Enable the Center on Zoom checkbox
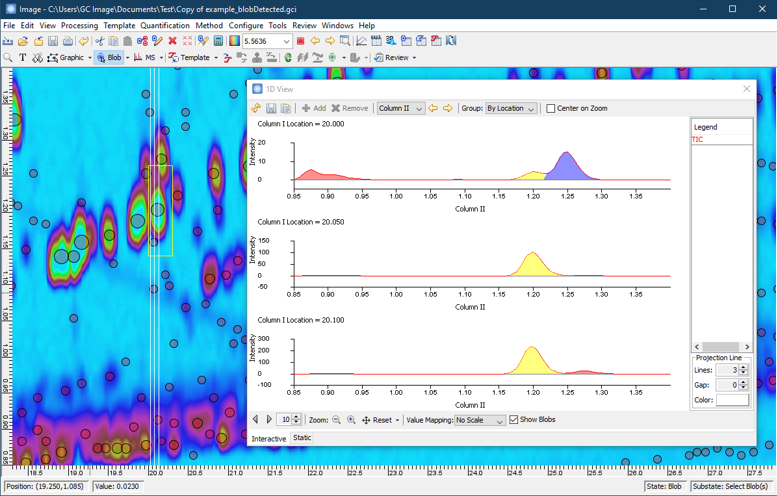 click(551, 108)
